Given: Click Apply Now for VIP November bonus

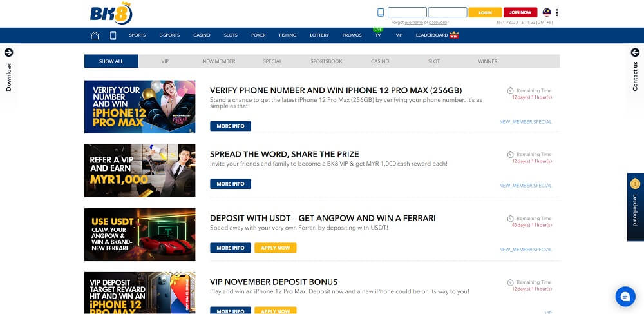Looking at the screenshot, I should point(276,310).
